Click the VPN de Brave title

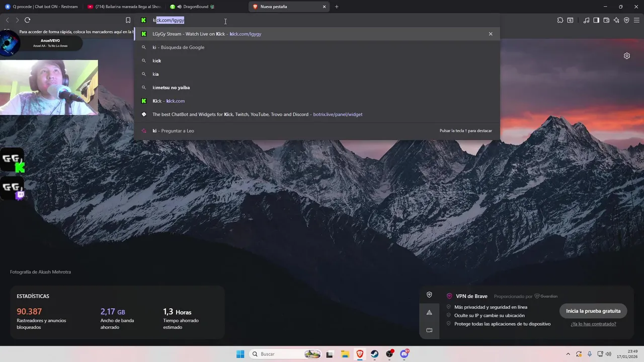[472, 296]
